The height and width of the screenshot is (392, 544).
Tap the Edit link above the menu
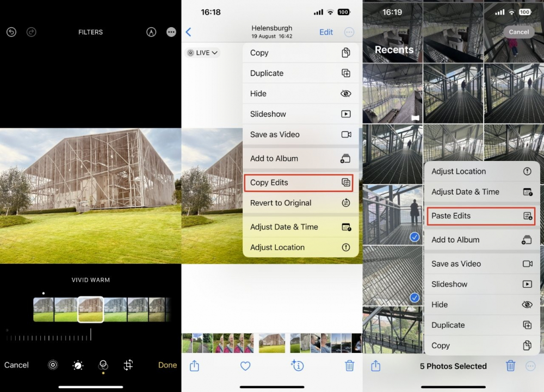[x=326, y=32]
